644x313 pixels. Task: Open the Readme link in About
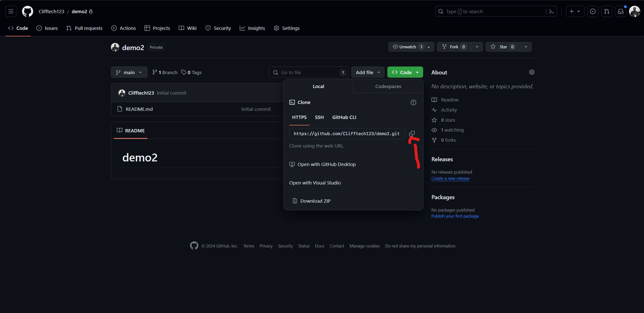[445, 100]
